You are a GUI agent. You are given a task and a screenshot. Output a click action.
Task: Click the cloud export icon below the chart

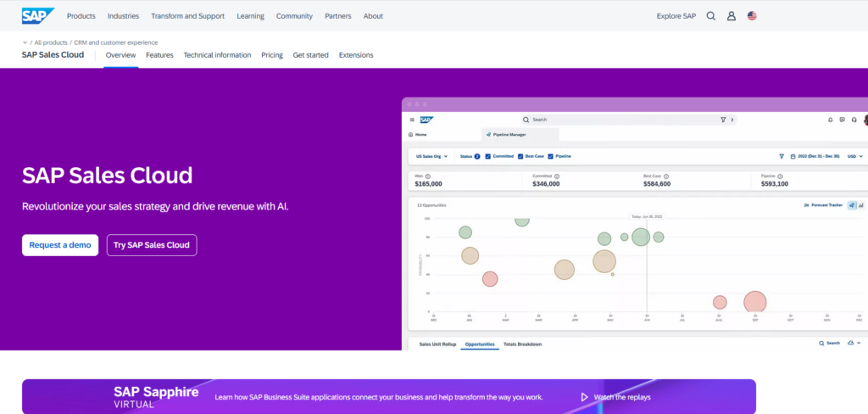pos(851,344)
